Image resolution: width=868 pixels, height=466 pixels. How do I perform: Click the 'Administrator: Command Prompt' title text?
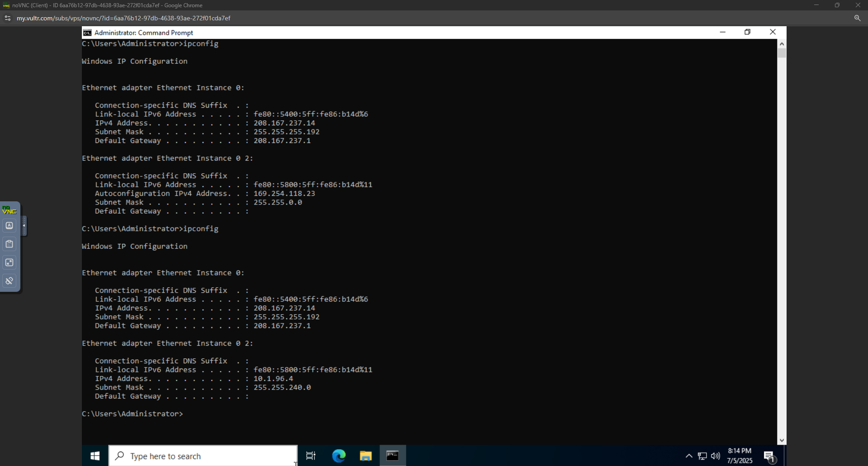[144, 33]
